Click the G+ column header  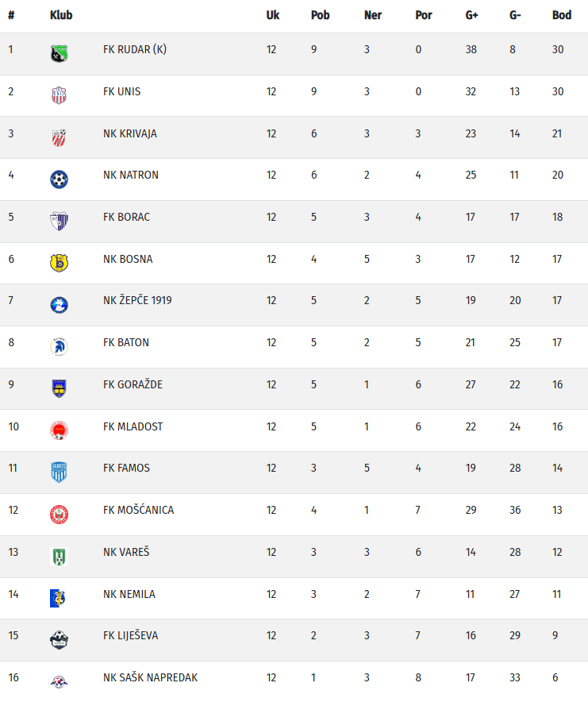471,15
